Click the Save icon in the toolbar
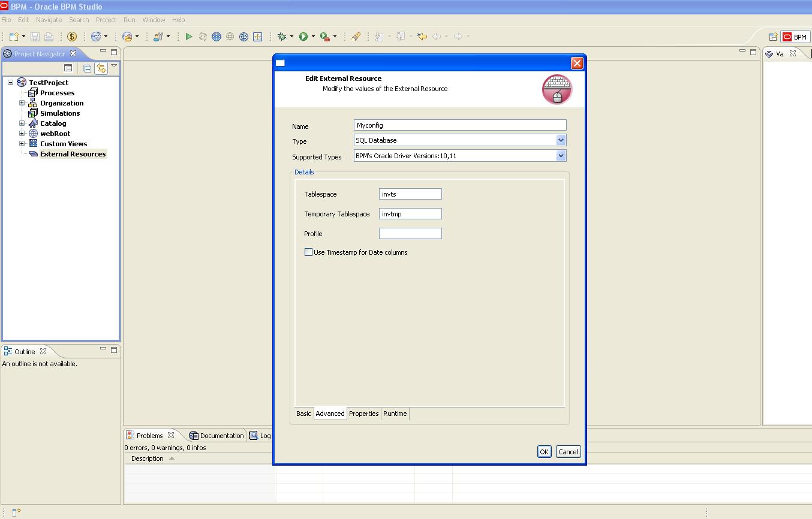The height and width of the screenshot is (519, 812). pos(35,36)
